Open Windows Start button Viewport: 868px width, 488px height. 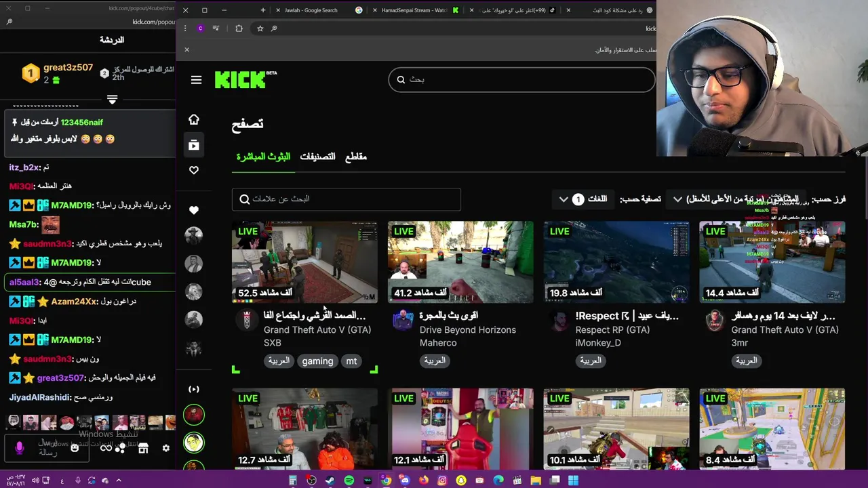coord(573,481)
